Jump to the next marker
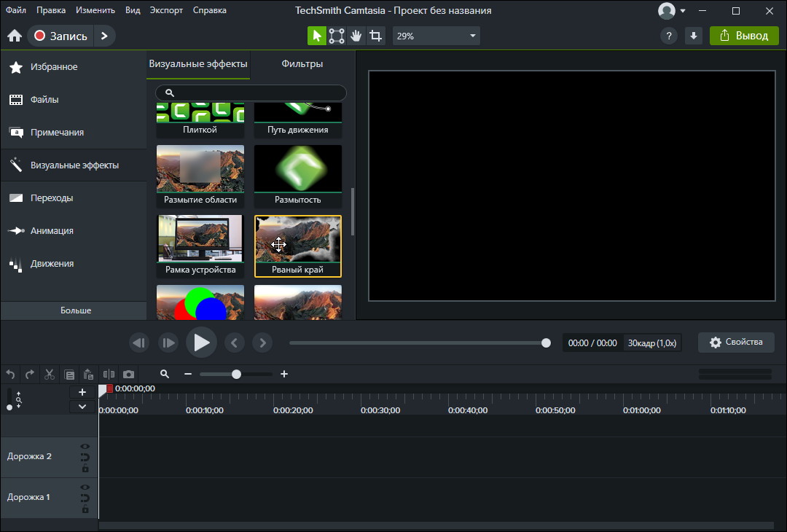787x532 pixels. click(x=262, y=343)
